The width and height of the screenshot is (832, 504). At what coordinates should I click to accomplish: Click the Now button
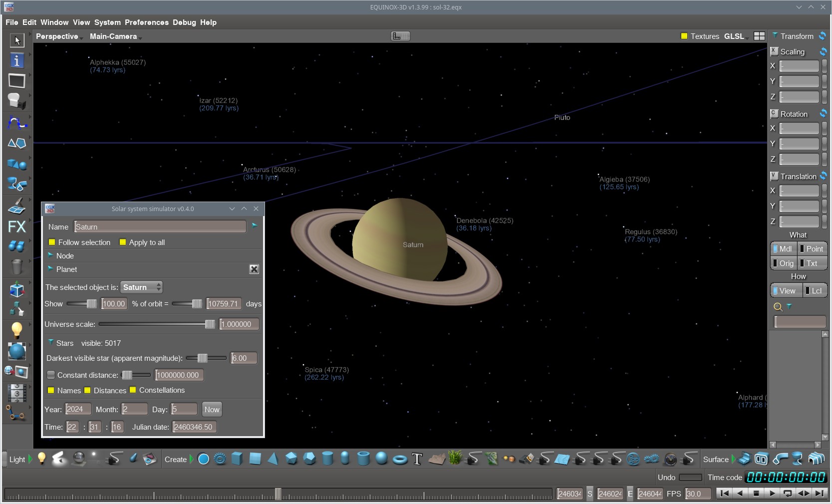[x=212, y=410]
